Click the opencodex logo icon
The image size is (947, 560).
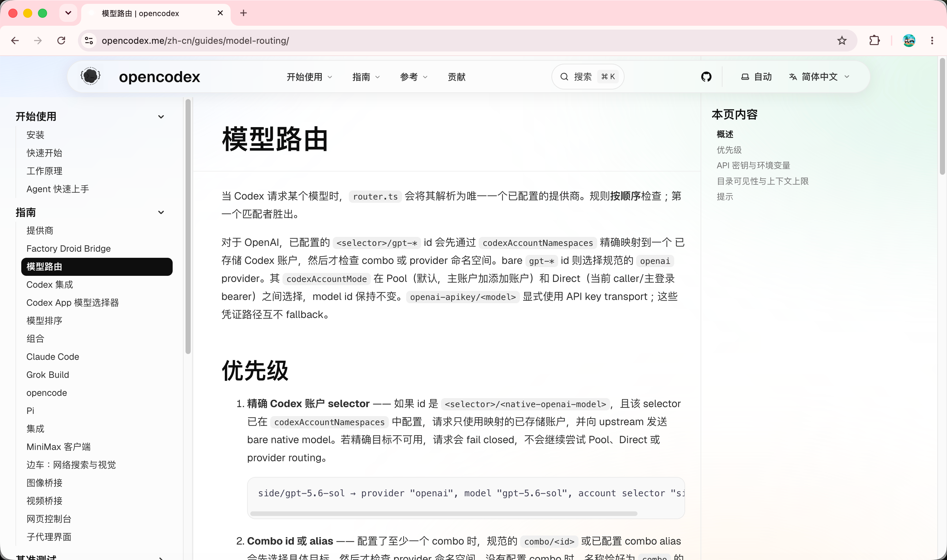tap(90, 76)
